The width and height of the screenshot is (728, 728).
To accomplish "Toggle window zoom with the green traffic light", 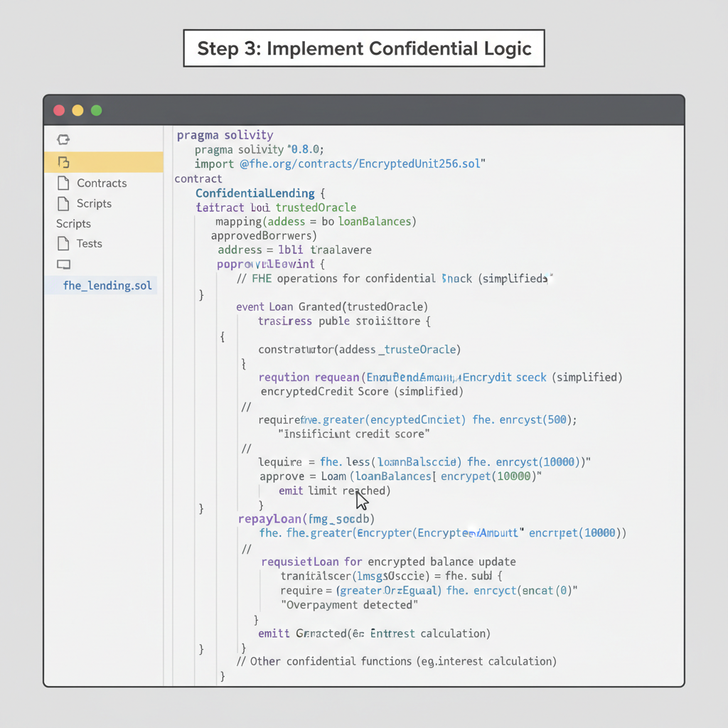I will tap(96, 110).
